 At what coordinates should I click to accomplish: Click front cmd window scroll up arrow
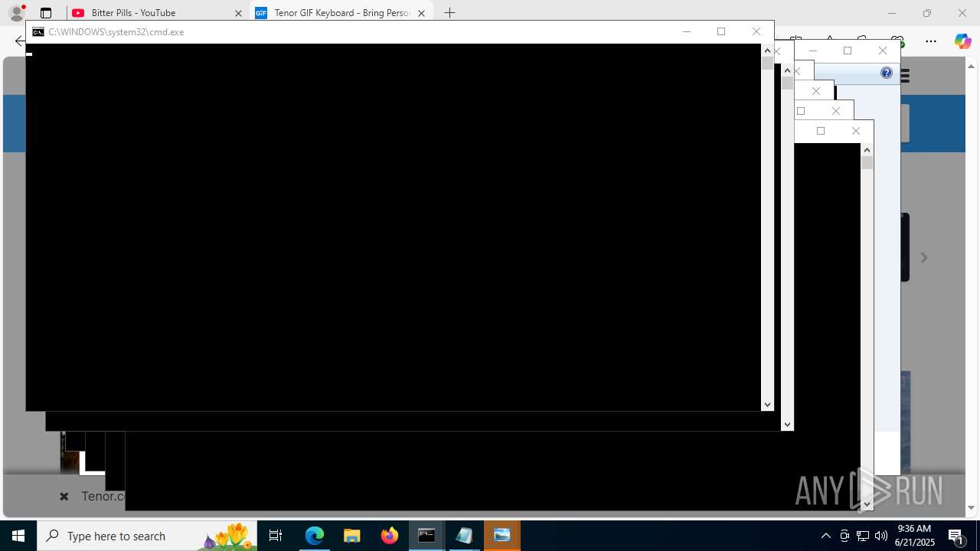[767, 51]
